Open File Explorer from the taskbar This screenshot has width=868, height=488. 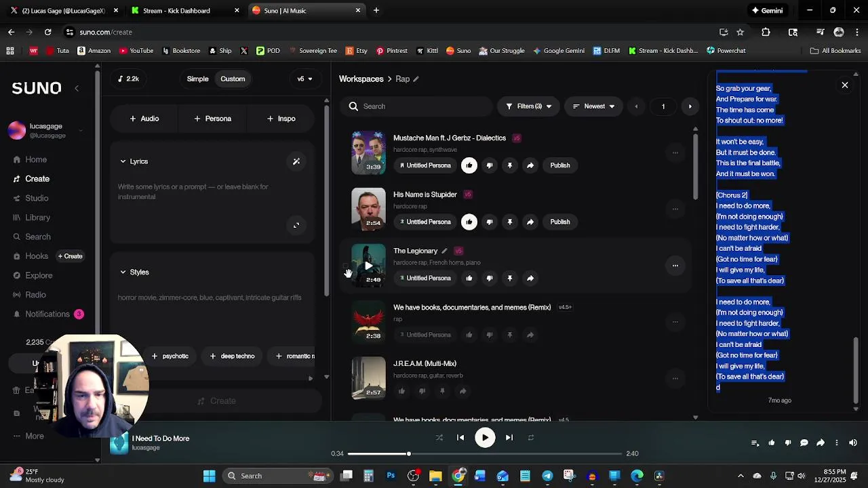[x=435, y=476]
